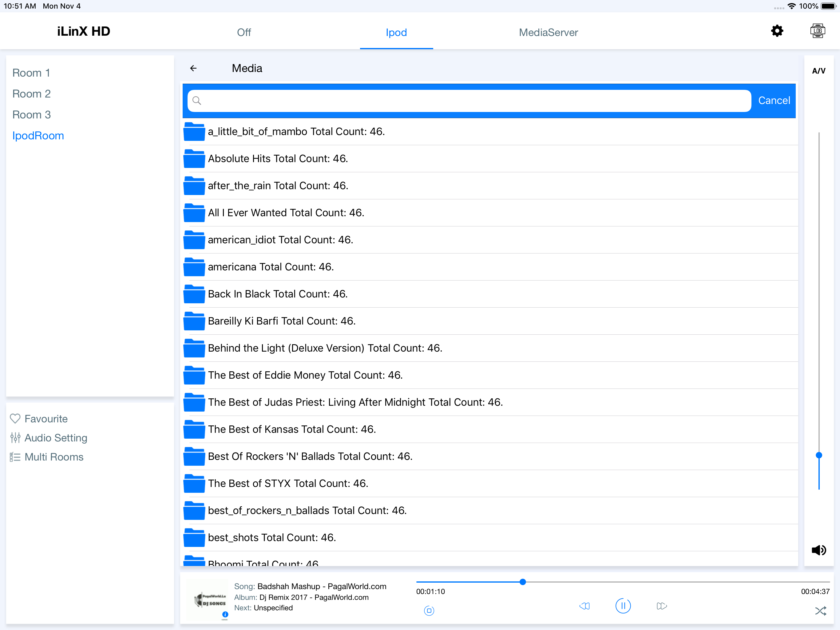Viewport: 840px width, 630px height.
Task: Switch to the Ipod tab
Action: coord(396,32)
